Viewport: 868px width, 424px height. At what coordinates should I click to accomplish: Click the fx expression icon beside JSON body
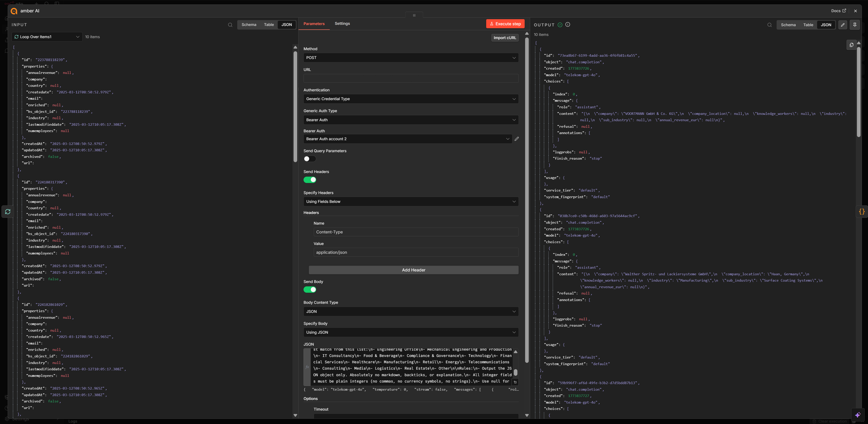point(307,367)
